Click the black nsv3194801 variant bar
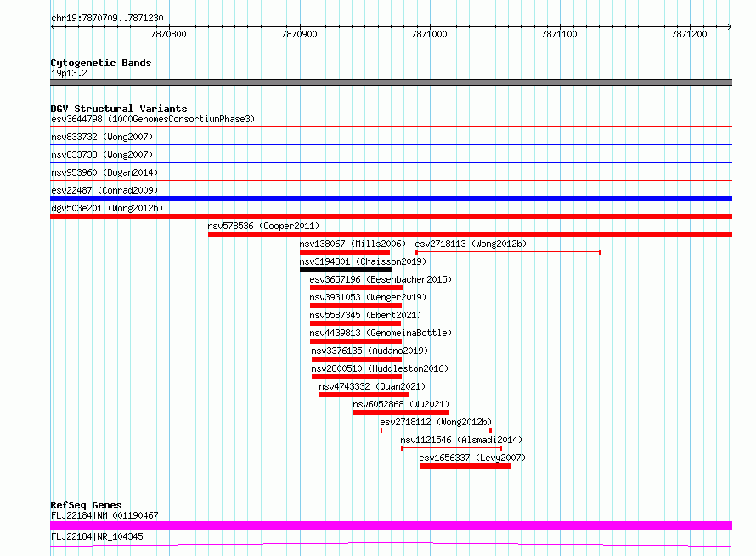Screen dimensions: 756x556 coord(345,270)
